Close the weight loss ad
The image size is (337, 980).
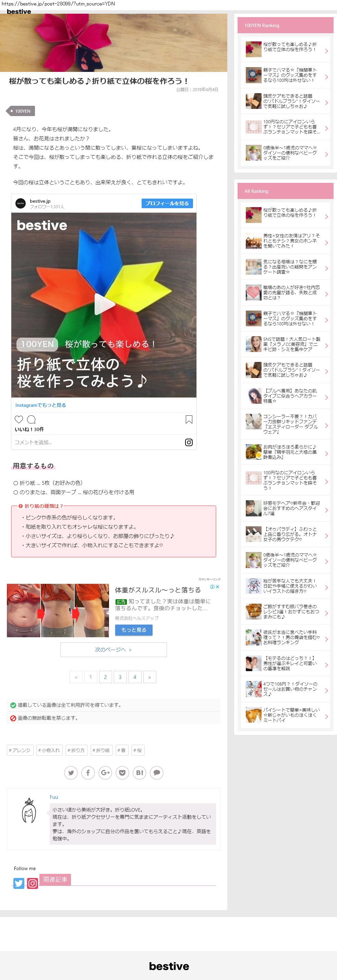pyautogui.click(x=217, y=587)
